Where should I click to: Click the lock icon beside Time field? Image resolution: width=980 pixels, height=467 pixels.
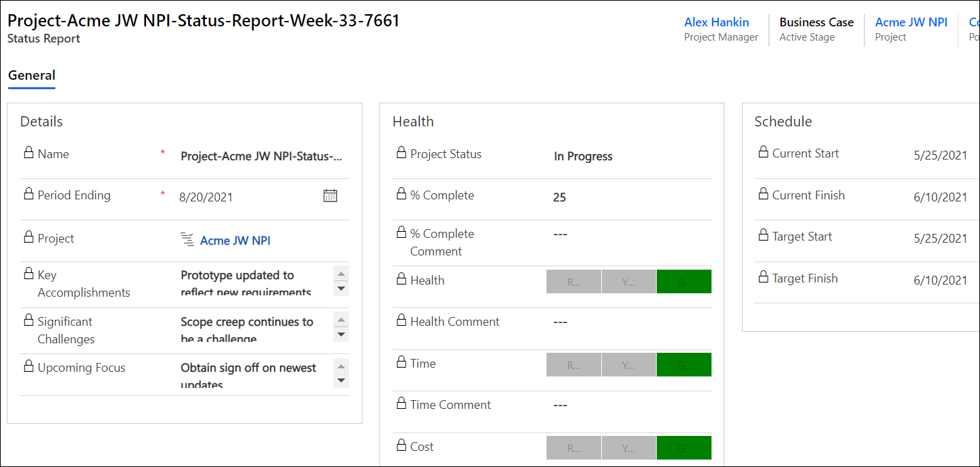tap(401, 362)
